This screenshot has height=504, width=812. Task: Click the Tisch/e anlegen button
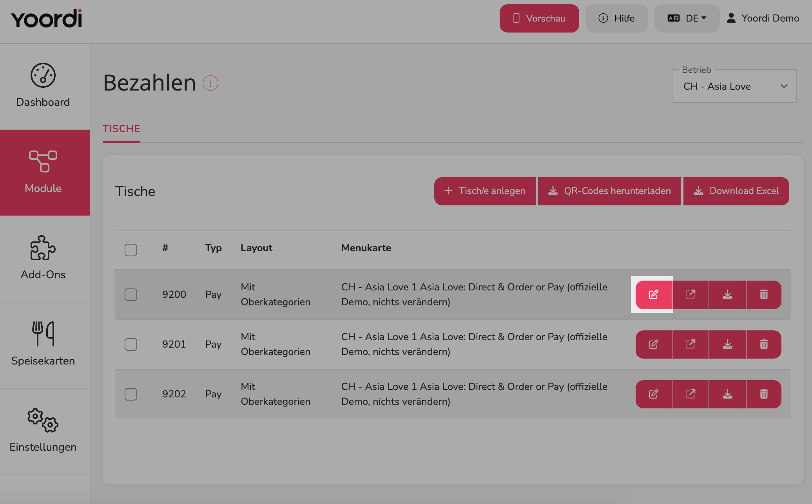tap(485, 191)
